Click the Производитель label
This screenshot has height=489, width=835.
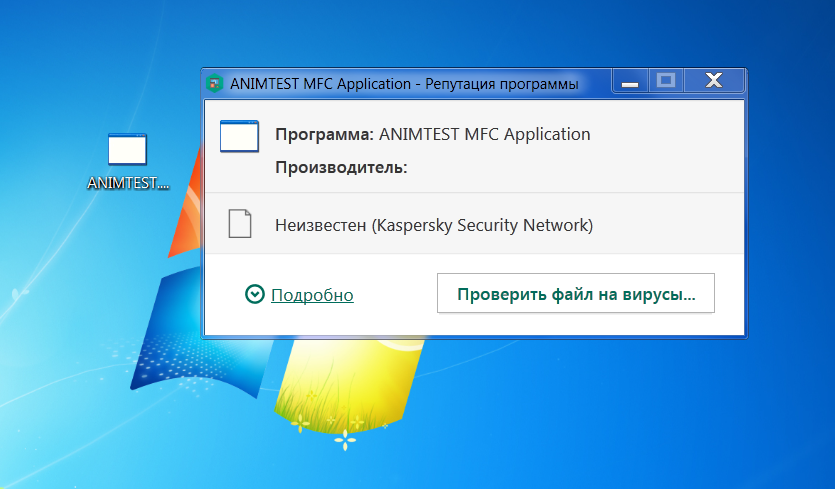coord(341,167)
